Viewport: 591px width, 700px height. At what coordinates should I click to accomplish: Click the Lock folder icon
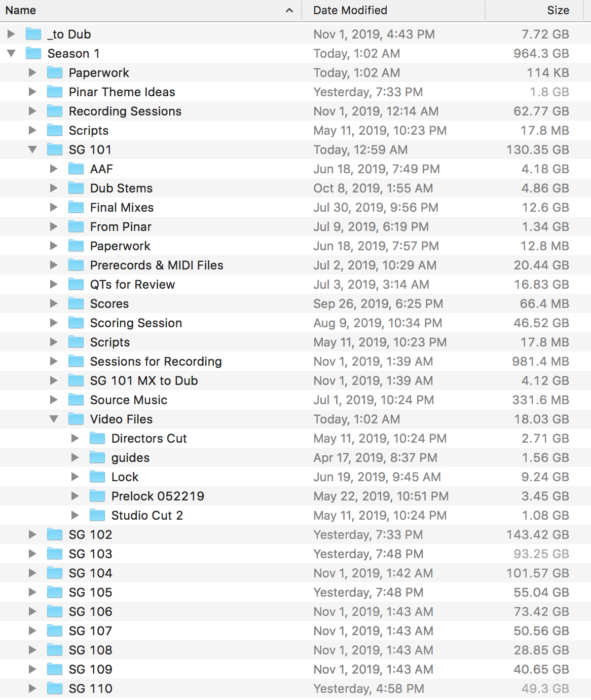click(x=97, y=477)
